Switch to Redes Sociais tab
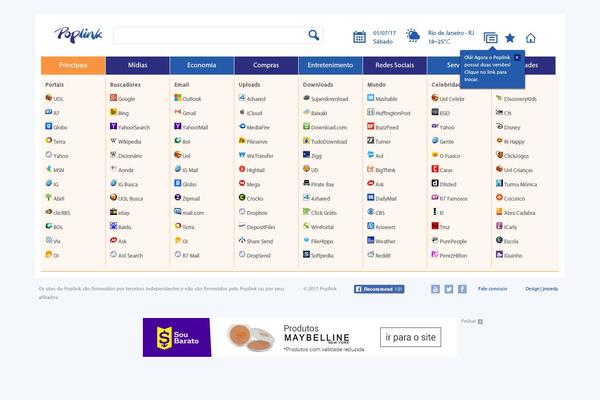This screenshot has width=600, height=400. tap(395, 65)
